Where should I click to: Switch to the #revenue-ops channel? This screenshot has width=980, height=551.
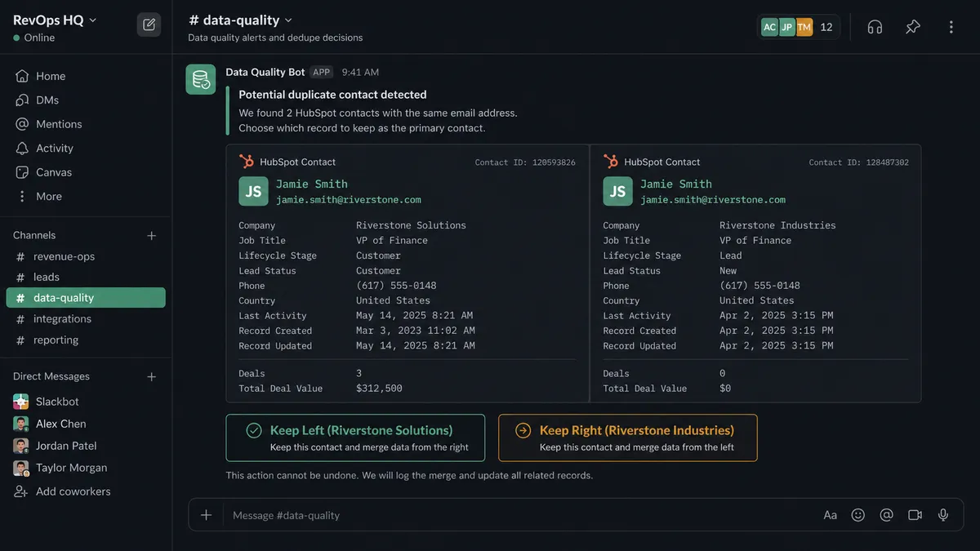point(86,256)
